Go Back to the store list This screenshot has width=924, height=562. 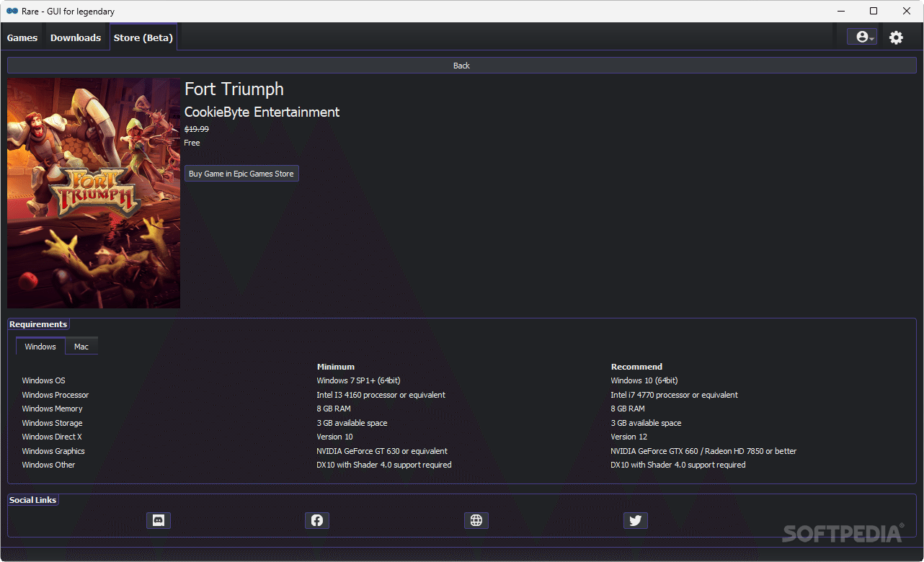461,66
